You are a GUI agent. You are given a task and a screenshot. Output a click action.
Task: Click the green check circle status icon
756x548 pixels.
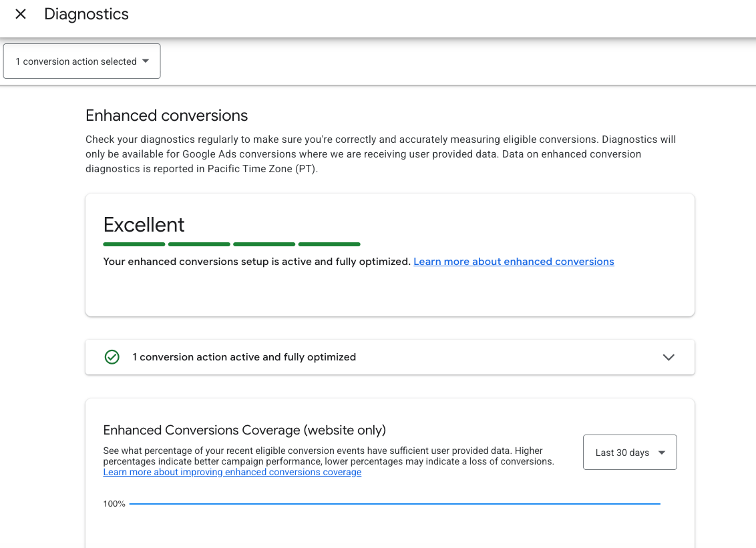(x=112, y=357)
